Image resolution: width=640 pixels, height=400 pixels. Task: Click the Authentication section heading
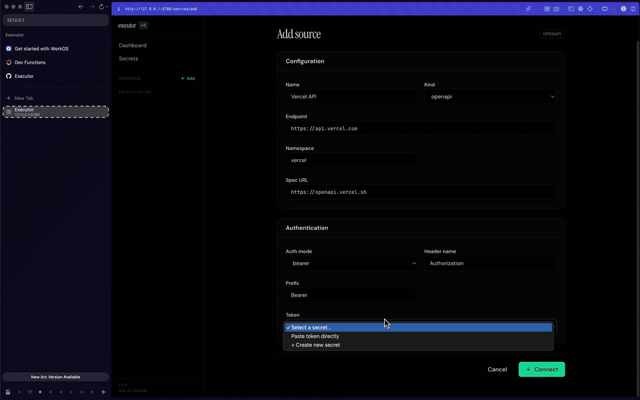click(307, 228)
